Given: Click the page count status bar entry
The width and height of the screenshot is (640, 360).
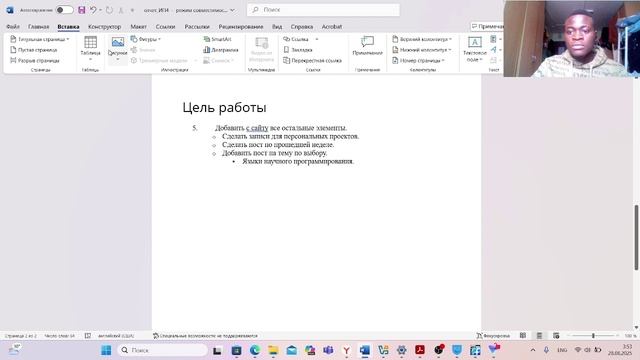Looking at the screenshot, I should click(20, 336).
